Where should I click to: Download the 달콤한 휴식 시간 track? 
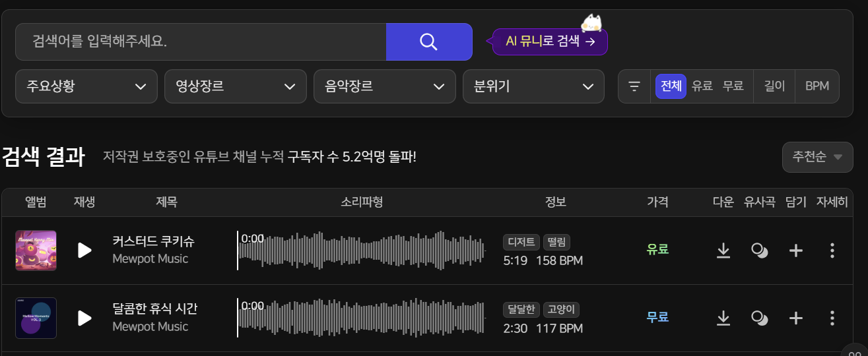[x=723, y=318]
